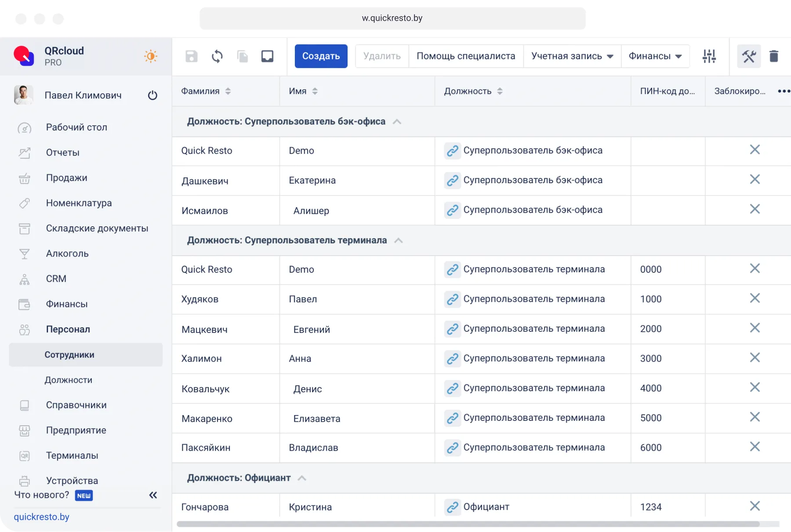Open Должности in the sidebar
Image resolution: width=791 pixels, height=532 pixels.
click(68, 380)
